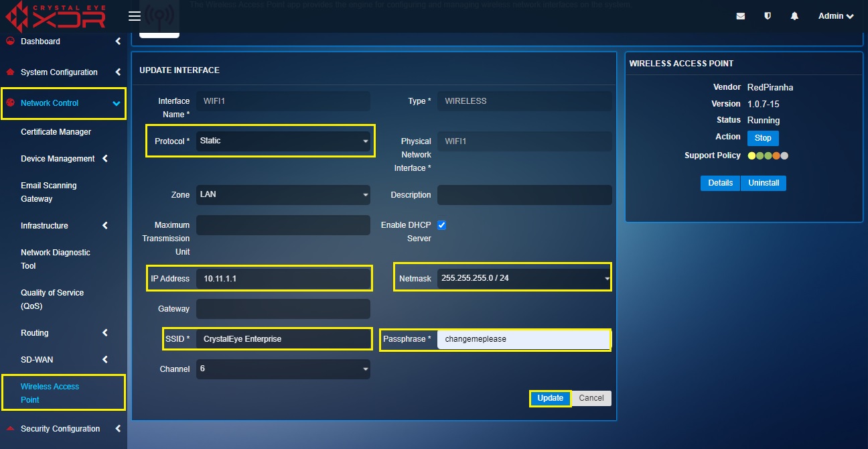The image size is (868, 449).
Task: Click the Update button
Action: (x=551, y=398)
